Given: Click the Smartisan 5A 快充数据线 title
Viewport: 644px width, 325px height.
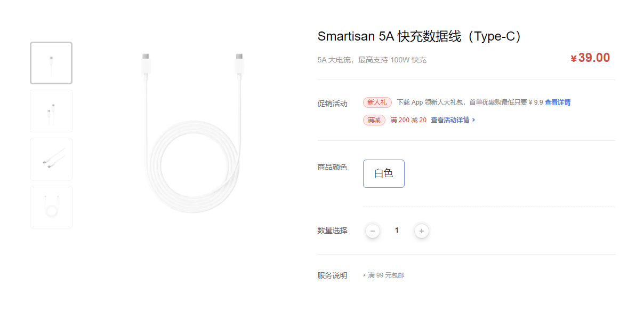Looking at the screenshot, I should [x=420, y=36].
